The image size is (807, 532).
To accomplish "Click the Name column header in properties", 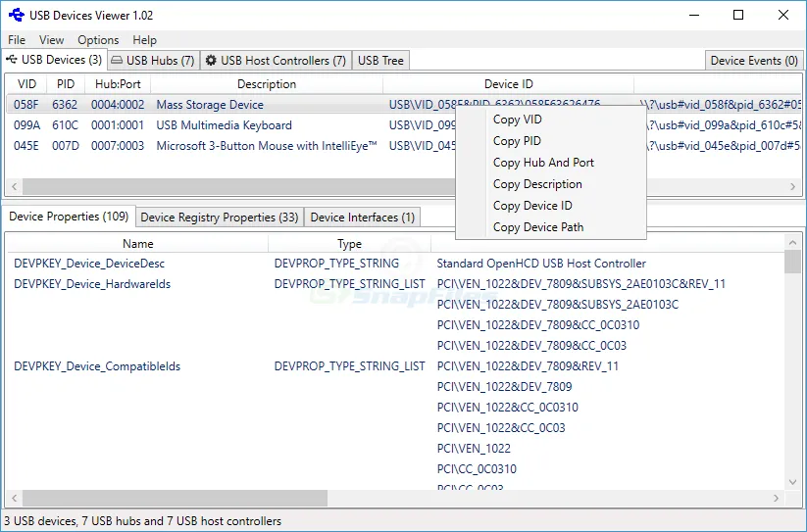I will click(x=138, y=244).
